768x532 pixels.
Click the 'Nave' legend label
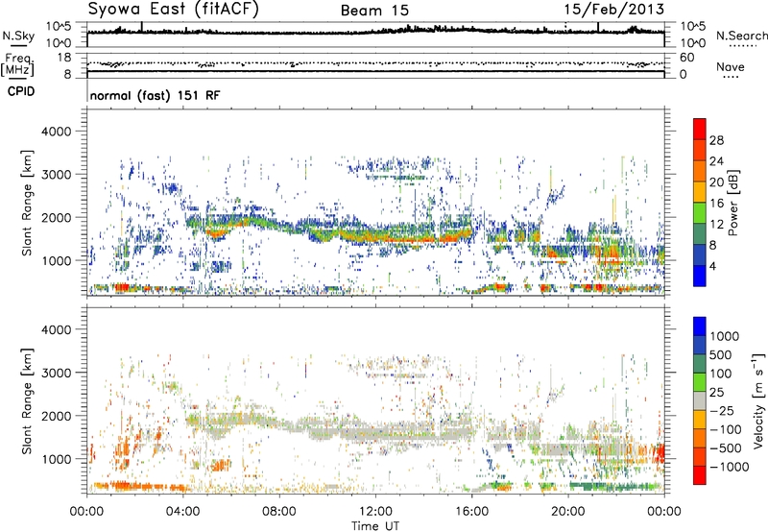coord(731,66)
